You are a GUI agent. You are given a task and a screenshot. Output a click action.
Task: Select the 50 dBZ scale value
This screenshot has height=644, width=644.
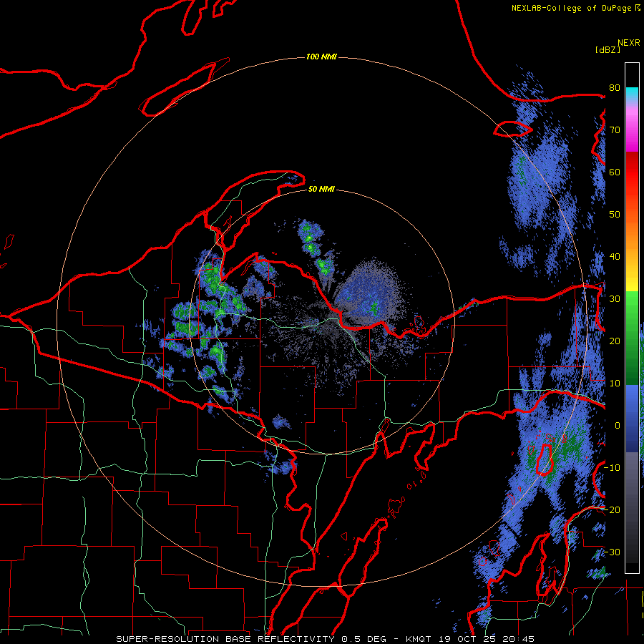pos(615,215)
